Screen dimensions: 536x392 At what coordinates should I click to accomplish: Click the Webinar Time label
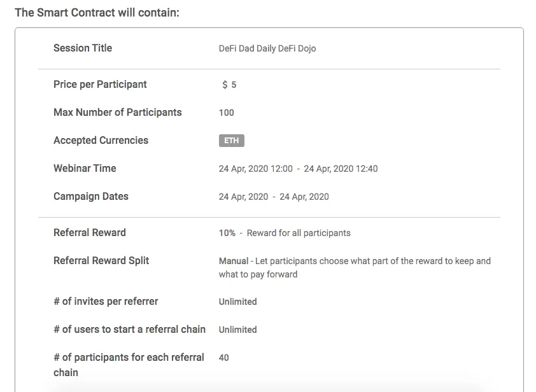(x=85, y=169)
